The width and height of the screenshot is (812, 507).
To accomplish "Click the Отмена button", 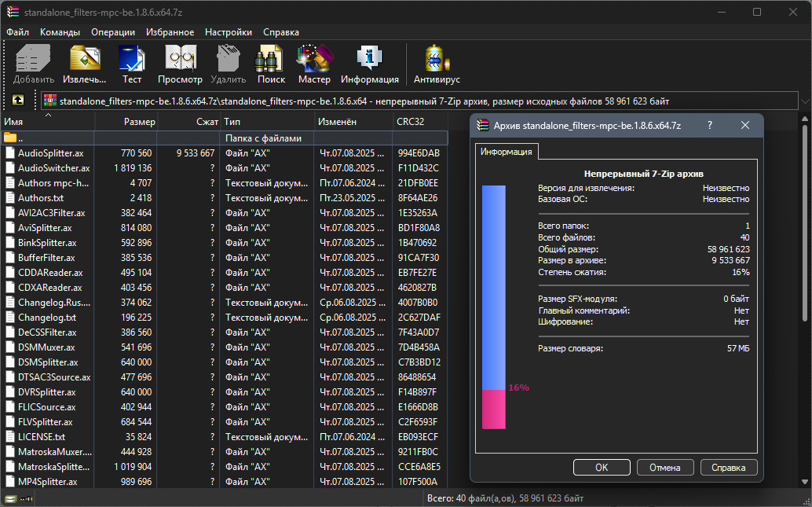I will coord(665,467).
